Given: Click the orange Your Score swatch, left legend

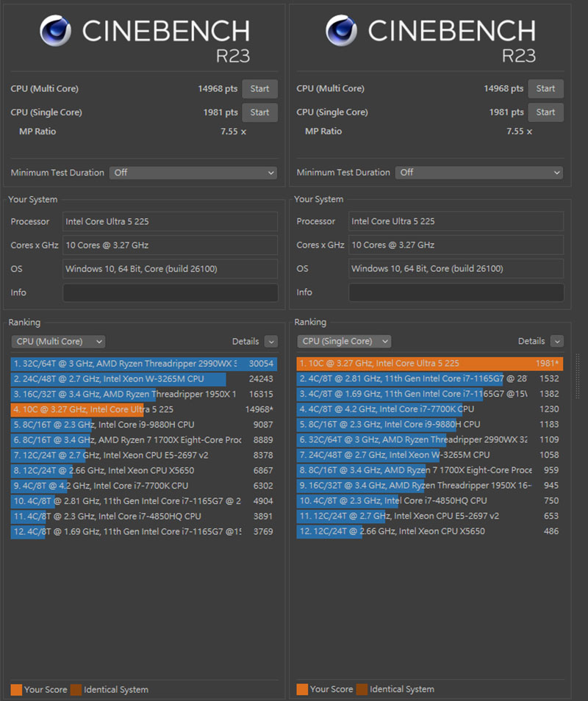Looking at the screenshot, I should coord(16,689).
